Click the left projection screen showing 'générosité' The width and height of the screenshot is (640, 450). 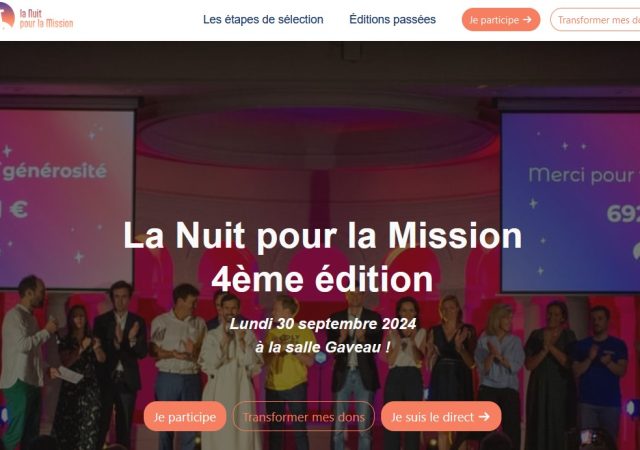tap(66, 198)
